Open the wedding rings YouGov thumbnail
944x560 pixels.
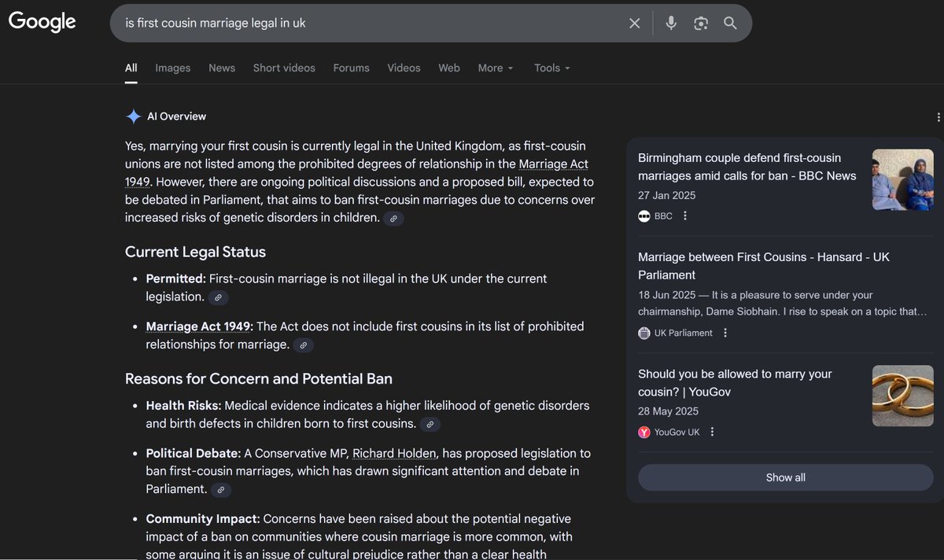[902, 396]
